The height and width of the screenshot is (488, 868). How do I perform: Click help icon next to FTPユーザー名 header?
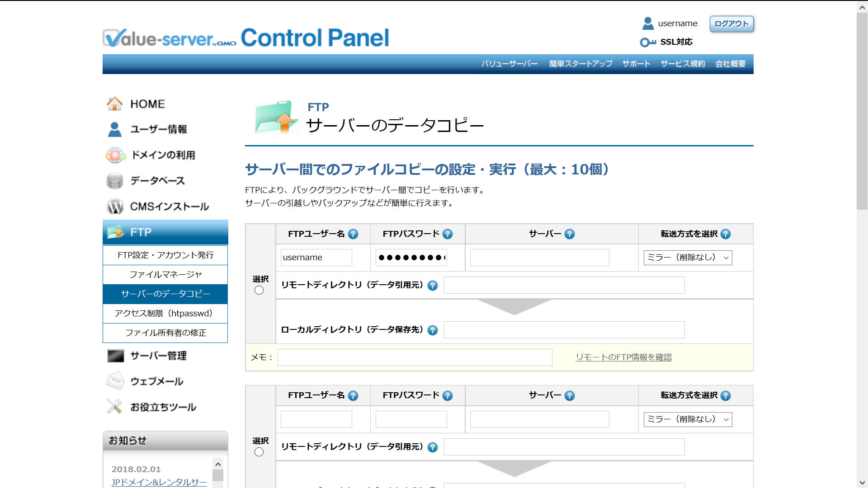tap(353, 234)
